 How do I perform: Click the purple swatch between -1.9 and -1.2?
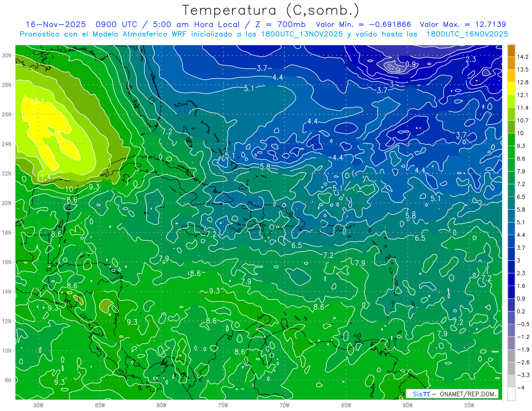(x=511, y=343)
